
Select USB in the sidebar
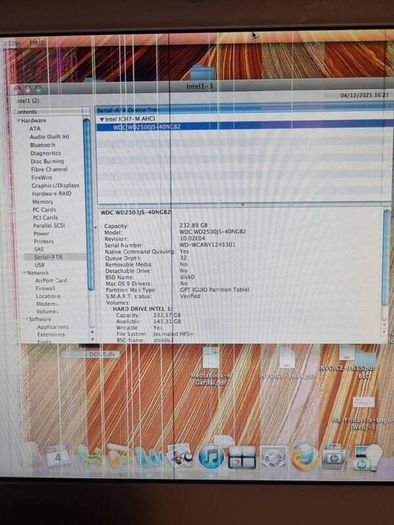[40, 265]
